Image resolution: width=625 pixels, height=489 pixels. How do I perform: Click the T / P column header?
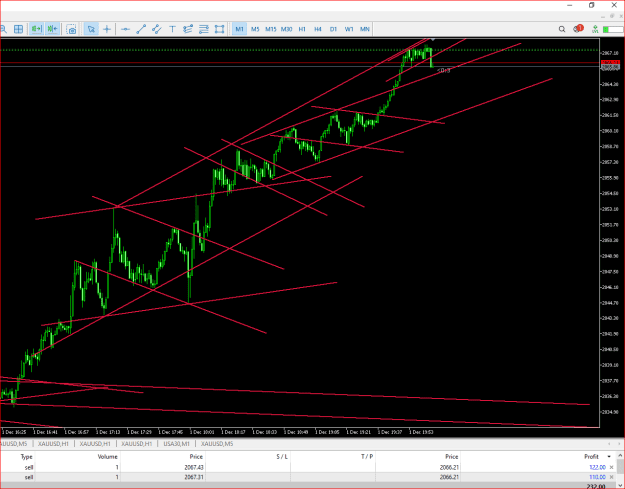pos(367,456)
